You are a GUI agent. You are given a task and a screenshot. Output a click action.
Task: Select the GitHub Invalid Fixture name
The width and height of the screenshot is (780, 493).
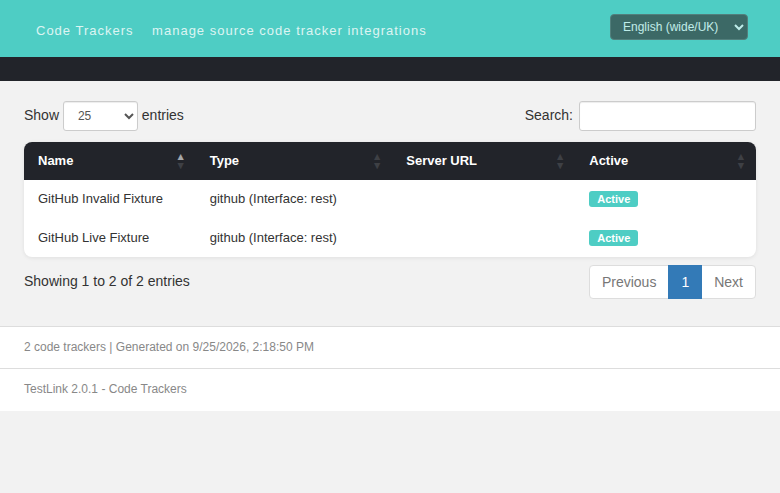[x=100, y=198]
